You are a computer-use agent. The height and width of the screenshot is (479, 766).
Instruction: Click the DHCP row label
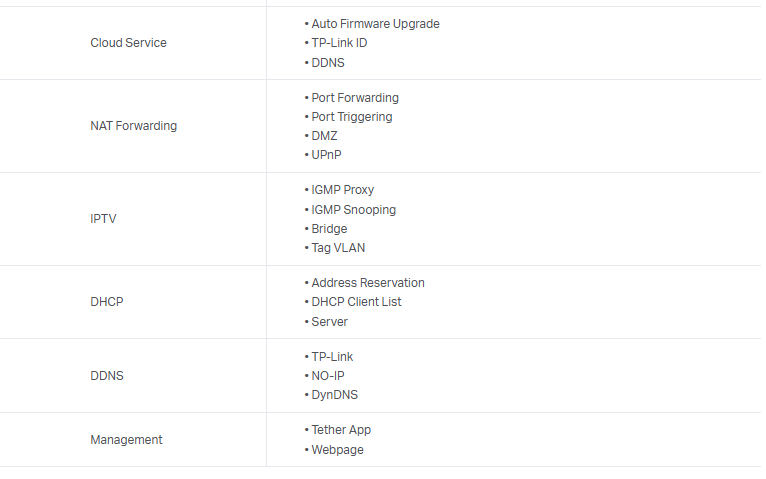tap(106, 301)
